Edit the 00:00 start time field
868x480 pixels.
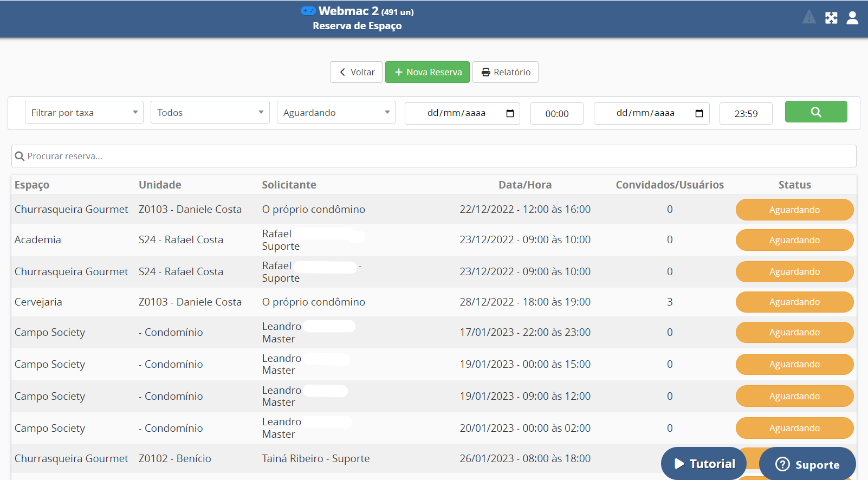pos(556,114)
